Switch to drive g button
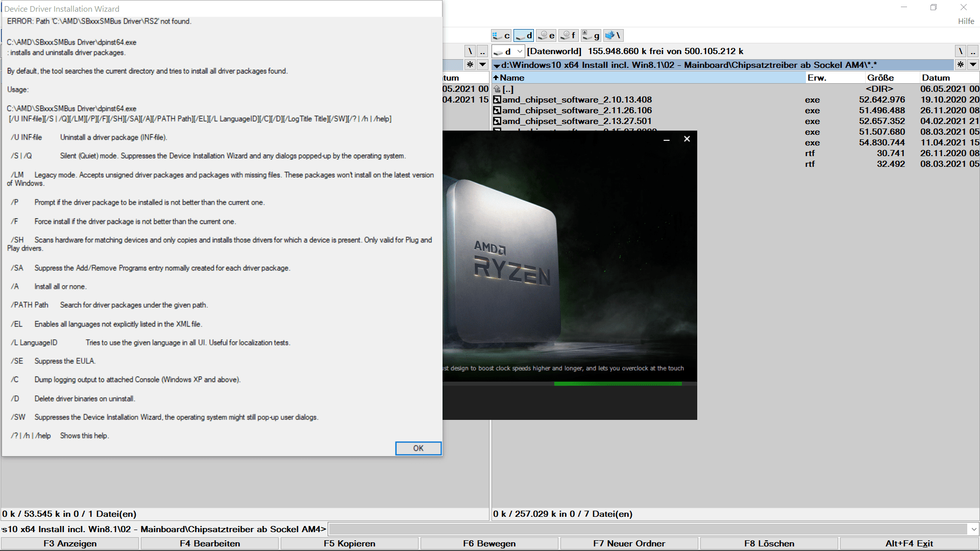Viewport: 980px width, 551px height. point(591,35)
